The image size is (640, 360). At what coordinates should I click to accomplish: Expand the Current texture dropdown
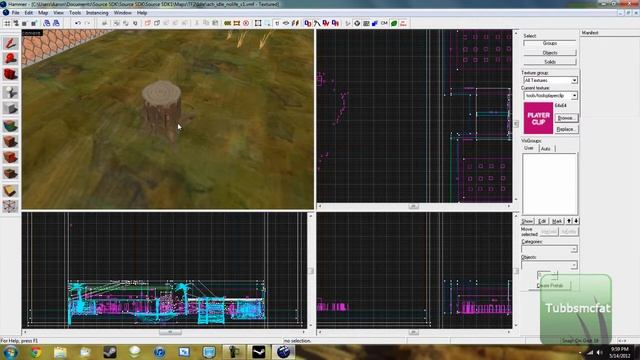click(574, 96)
